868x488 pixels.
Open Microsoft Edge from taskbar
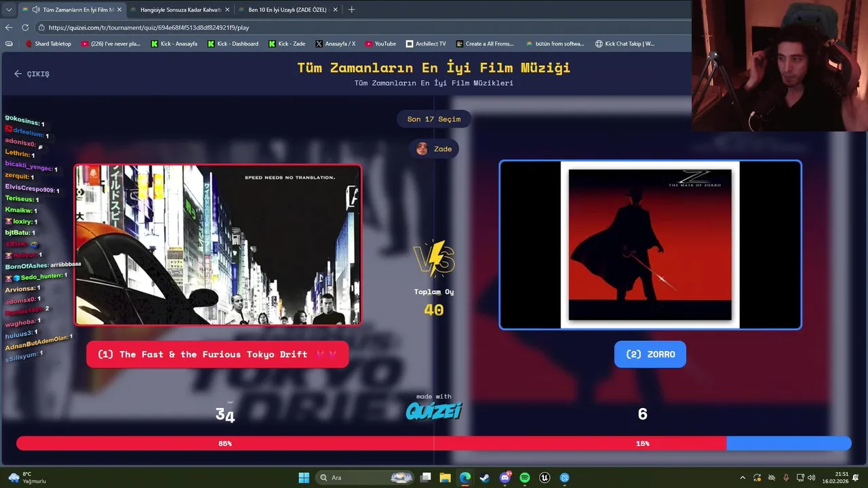465,478
